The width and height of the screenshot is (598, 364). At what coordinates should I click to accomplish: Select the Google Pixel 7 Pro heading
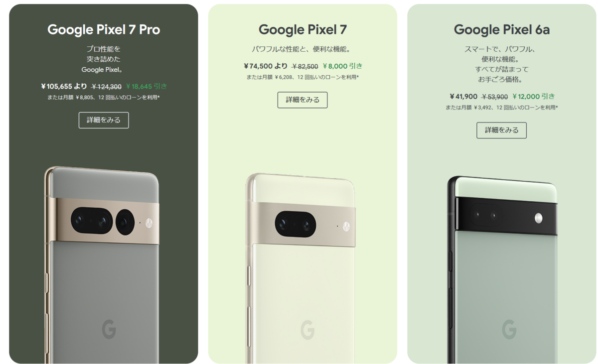[x=104, y=29]
